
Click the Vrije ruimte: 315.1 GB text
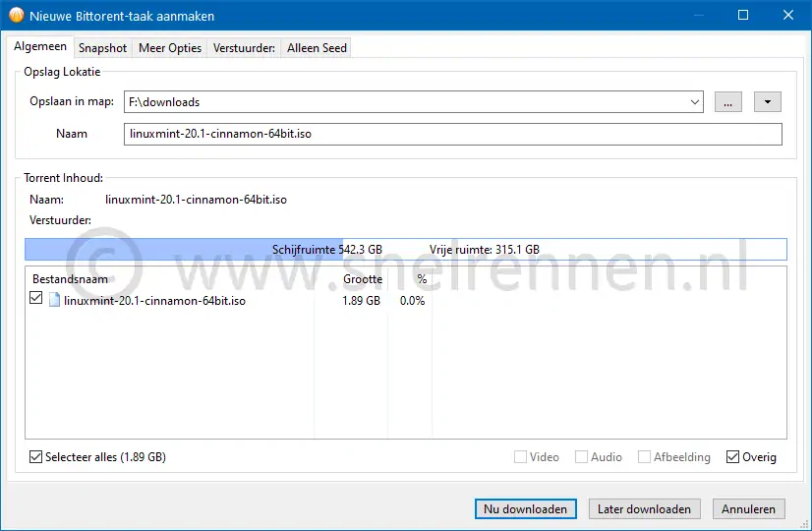tap(485, 250)
